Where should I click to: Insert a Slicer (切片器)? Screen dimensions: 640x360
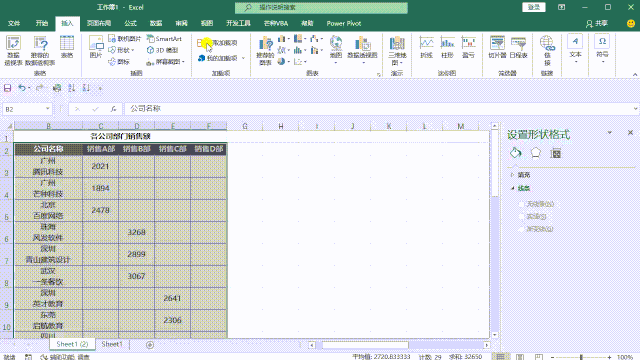point(497,47)
